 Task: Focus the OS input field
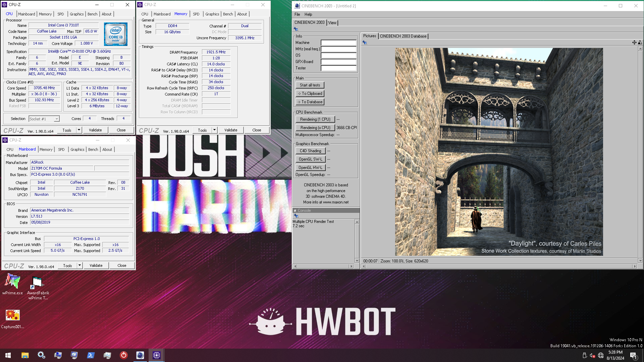tap(338, 56)
